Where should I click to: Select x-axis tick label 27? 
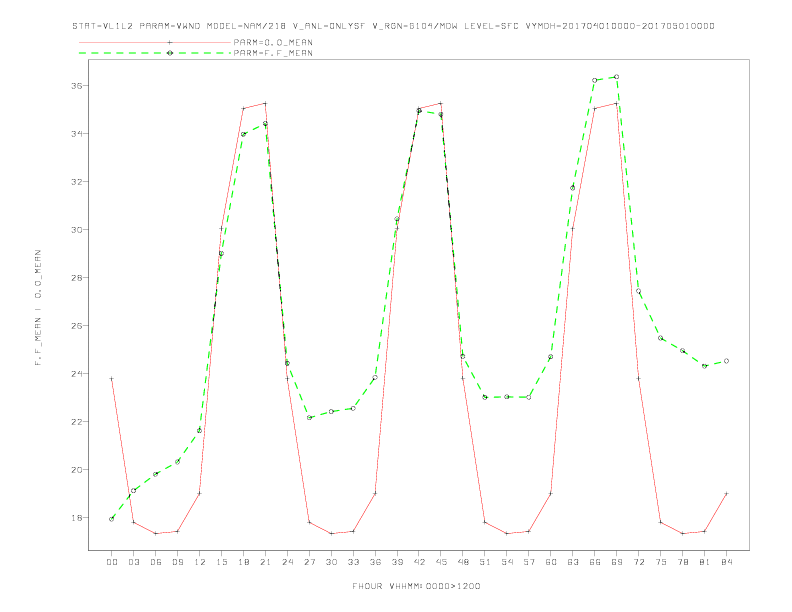pyautogui.click(x=309, y=562)
